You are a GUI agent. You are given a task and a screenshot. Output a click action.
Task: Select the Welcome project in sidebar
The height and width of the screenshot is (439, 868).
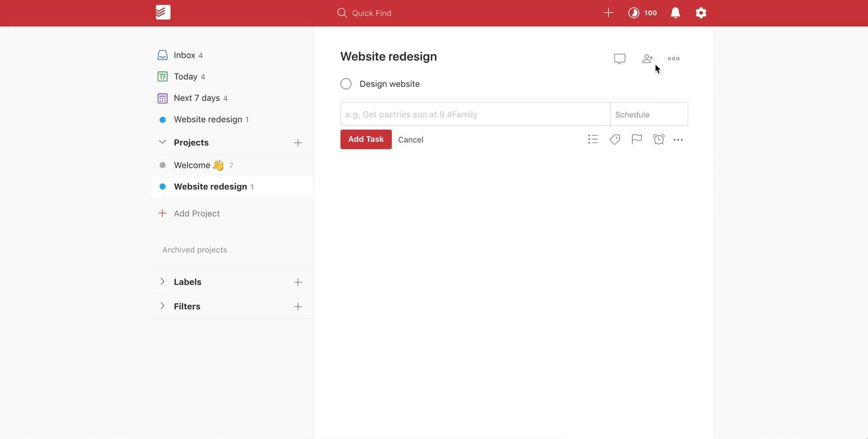click(x=192, y=166)
